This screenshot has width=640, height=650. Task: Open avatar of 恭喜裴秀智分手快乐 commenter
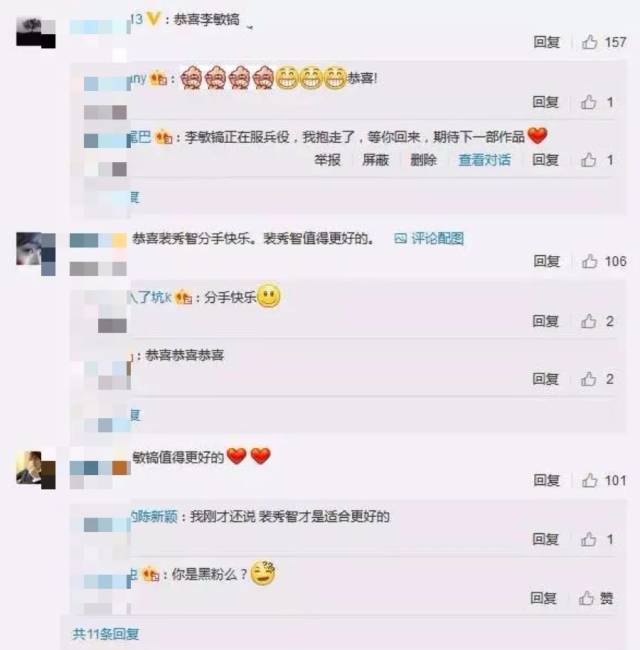point(36,254)
